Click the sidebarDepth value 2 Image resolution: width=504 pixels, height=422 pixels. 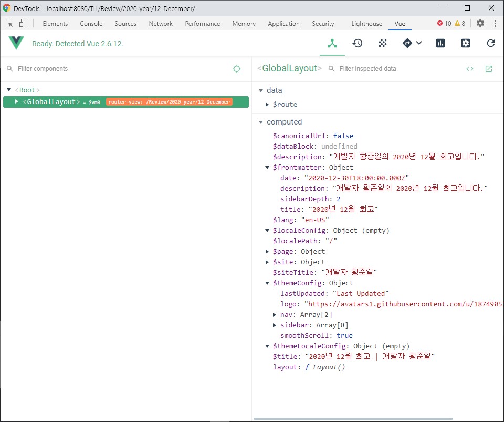[x=339, y=199]
